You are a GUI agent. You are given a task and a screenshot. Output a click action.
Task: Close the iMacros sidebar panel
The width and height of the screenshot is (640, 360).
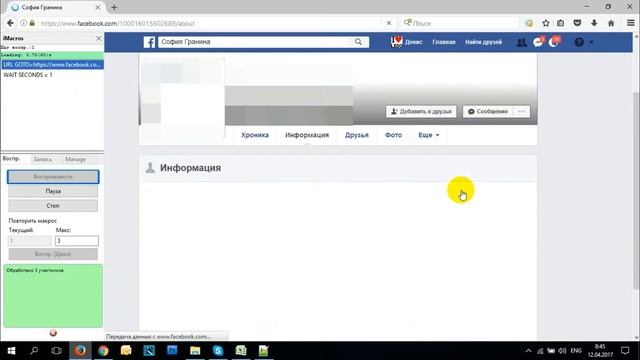[x=98, y=38]
